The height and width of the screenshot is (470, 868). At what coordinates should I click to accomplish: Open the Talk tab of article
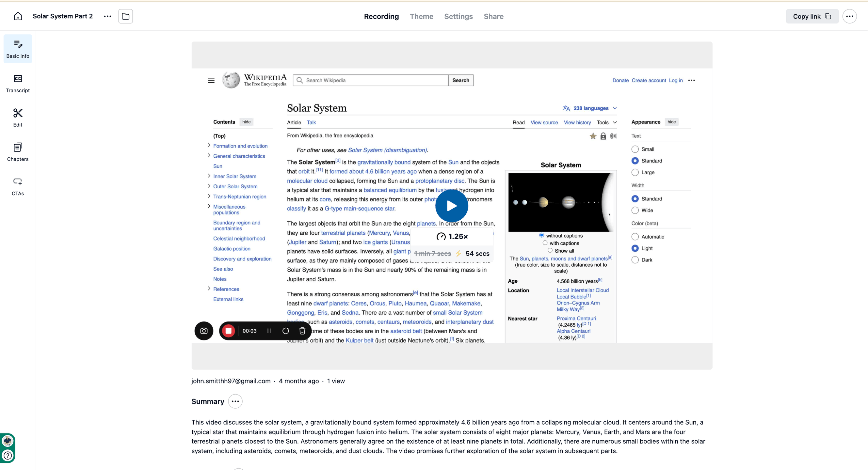click(311, 122)
